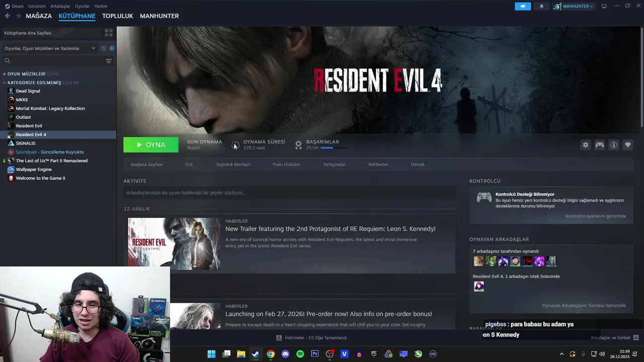644x362 pixels.
Task: Select Wallpaper Engine in library list
Action: tap(34, 169)
